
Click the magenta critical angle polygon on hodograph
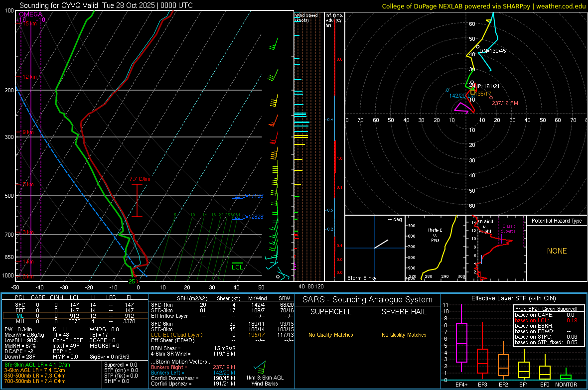coord(462,107)
